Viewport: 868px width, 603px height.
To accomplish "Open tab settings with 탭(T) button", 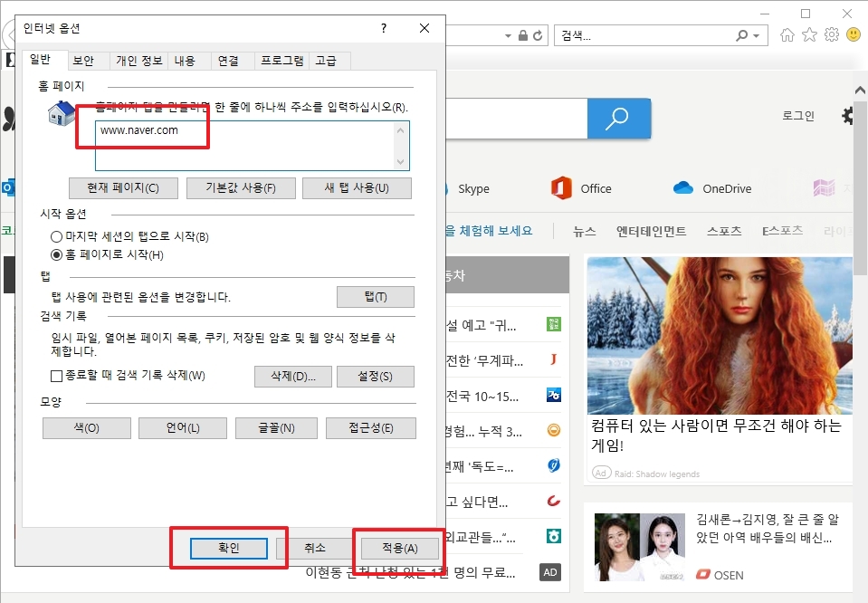I will point(376,297).
